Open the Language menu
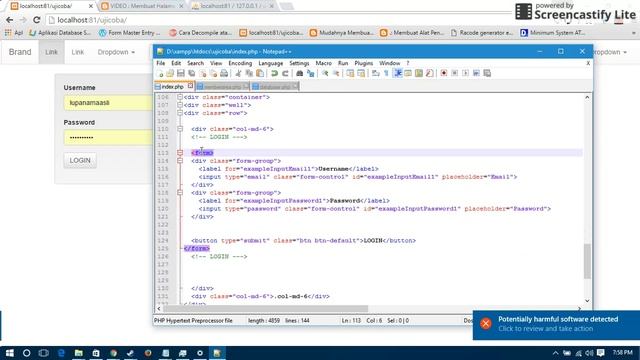 click(x=271, y=63)
